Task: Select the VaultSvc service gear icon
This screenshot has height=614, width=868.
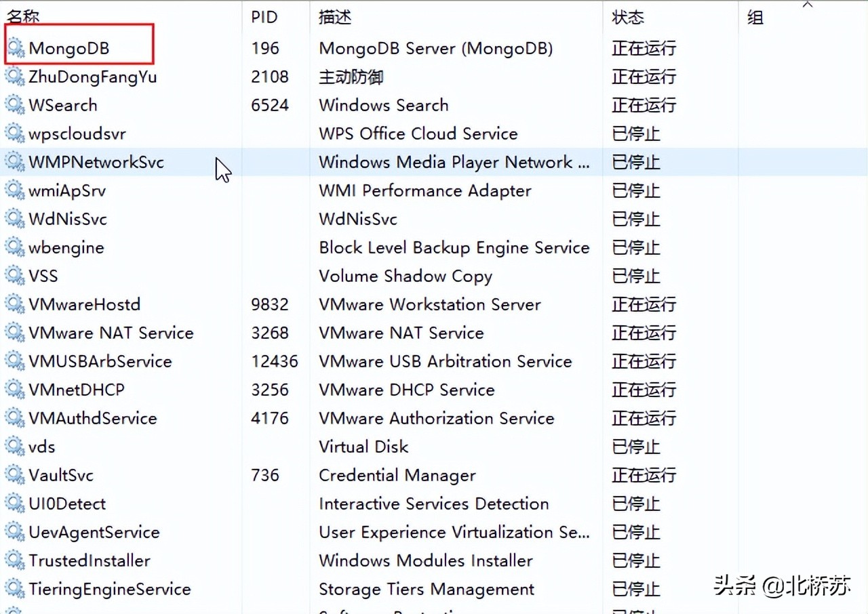Action: [15, 475]
